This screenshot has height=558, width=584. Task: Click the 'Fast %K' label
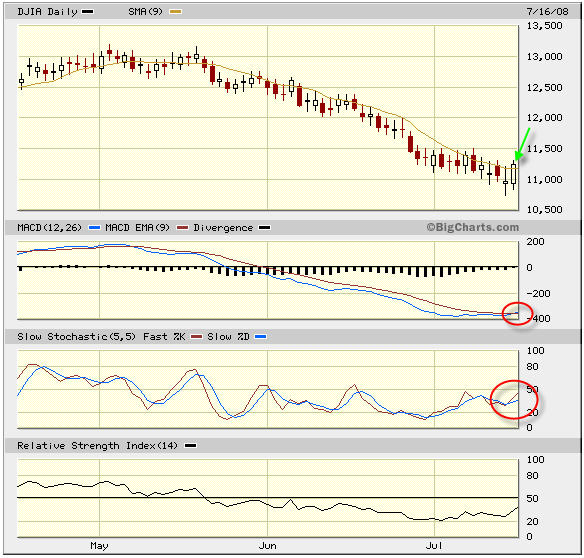tap(164, 337)
